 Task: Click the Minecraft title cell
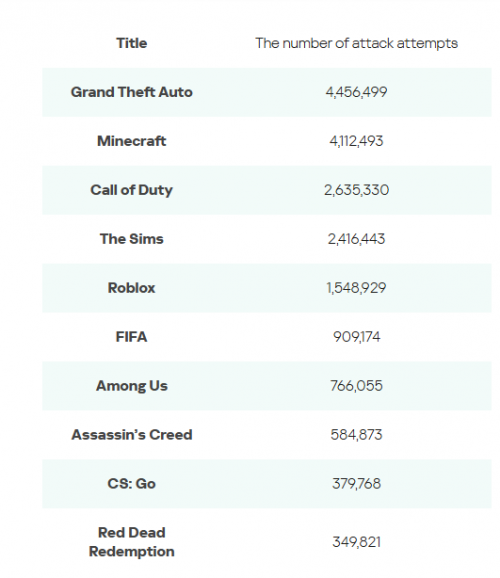[132, 141]
